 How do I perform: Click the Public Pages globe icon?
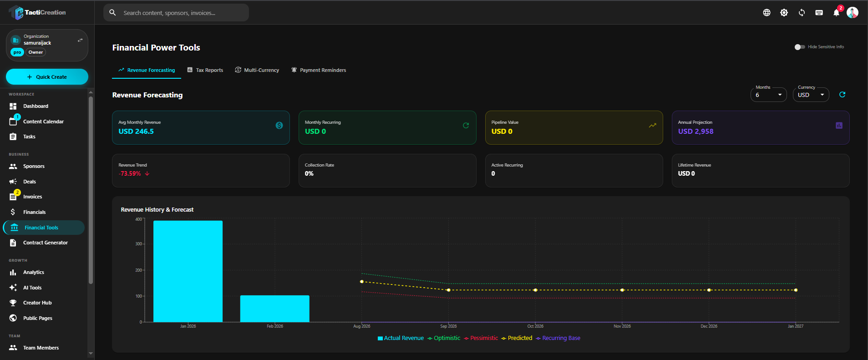(13, 318)
